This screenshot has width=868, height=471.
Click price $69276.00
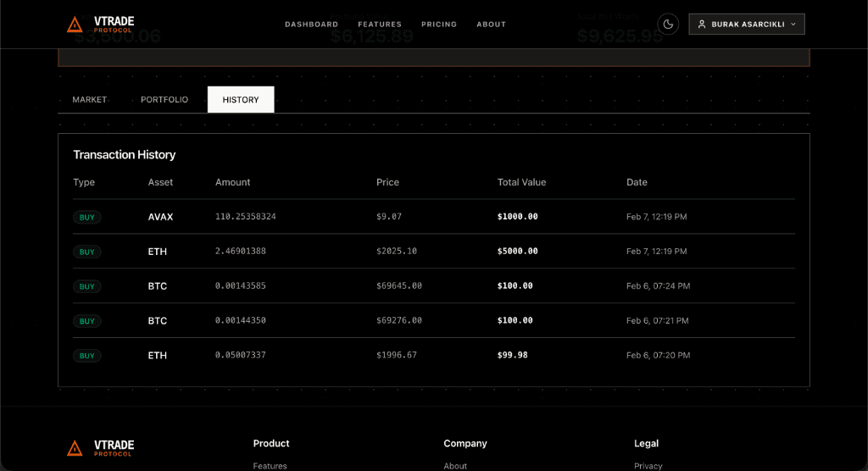[x=399, y=320]
